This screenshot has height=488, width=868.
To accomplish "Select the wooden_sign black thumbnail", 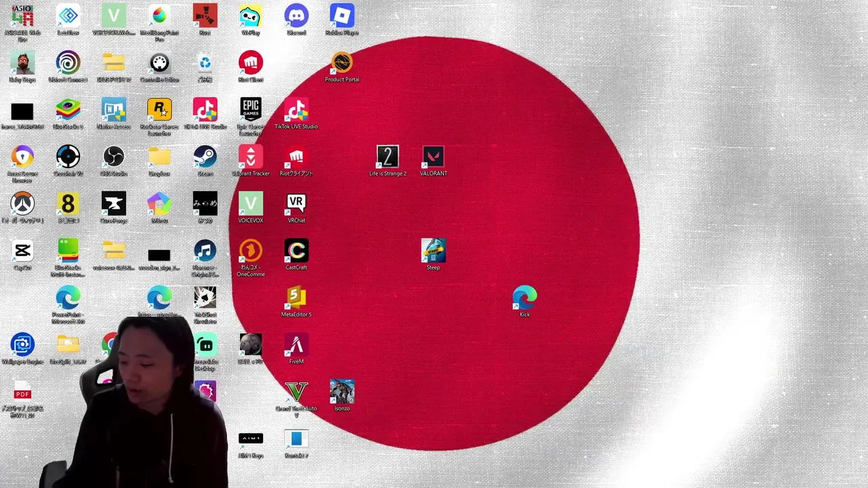I will pyautogui.click(x=159, y=256).
